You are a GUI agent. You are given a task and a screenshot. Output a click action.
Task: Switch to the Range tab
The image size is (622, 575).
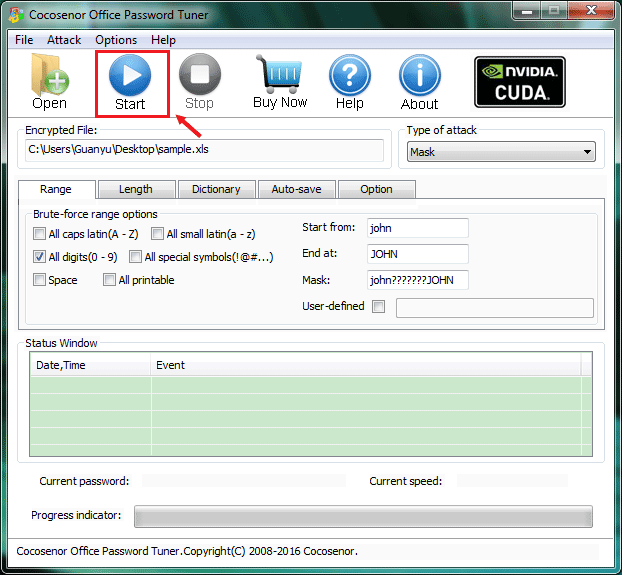click(56, 189)
